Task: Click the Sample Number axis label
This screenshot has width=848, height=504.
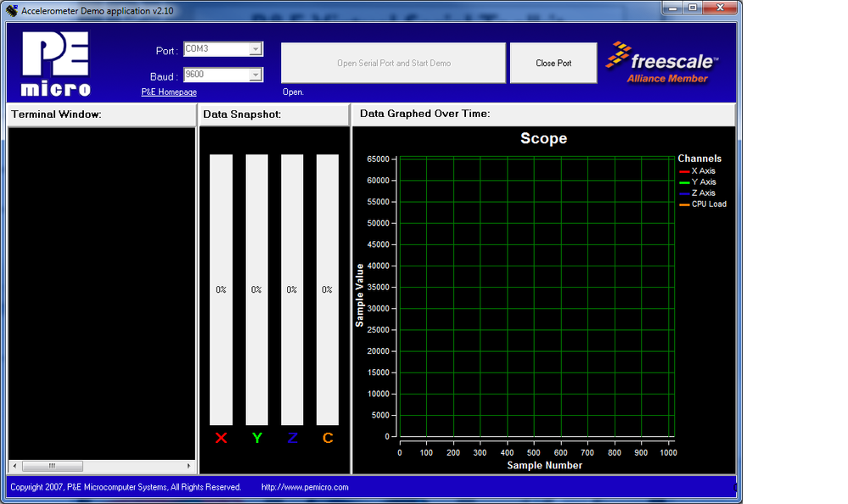Action: pyautogui.click(x=545, y=465)
